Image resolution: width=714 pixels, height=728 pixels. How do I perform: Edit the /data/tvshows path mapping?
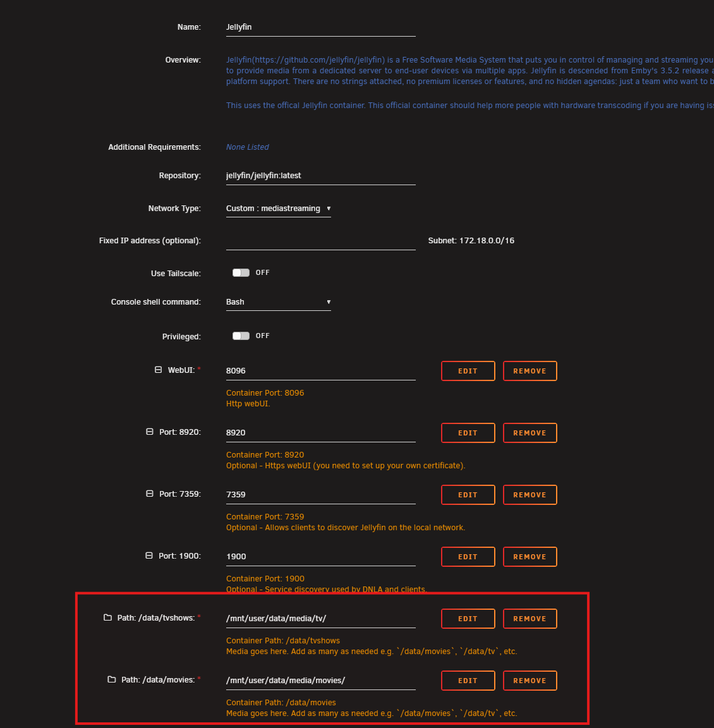click(x=468, y=619)
